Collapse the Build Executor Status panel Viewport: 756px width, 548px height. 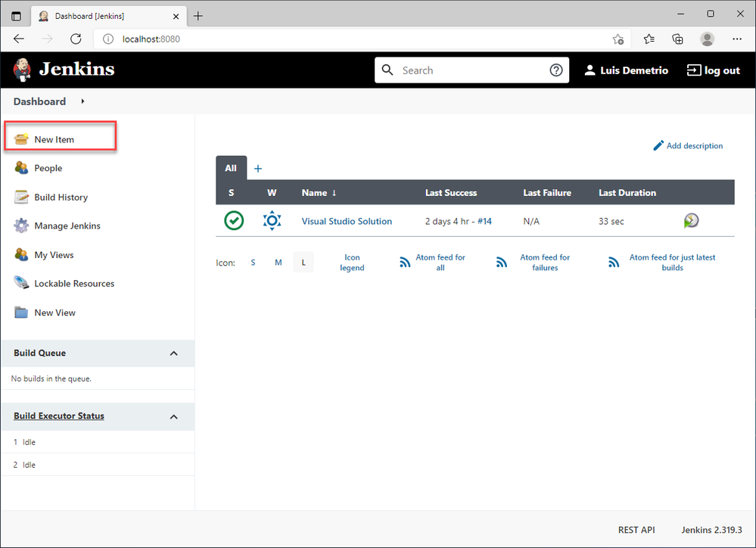coord(174,416)
